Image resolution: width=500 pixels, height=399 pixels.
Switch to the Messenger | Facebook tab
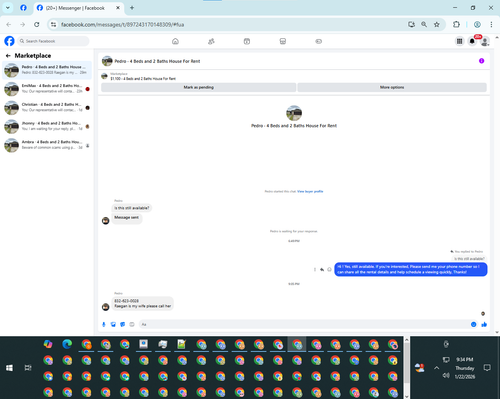tap(78, 8)
